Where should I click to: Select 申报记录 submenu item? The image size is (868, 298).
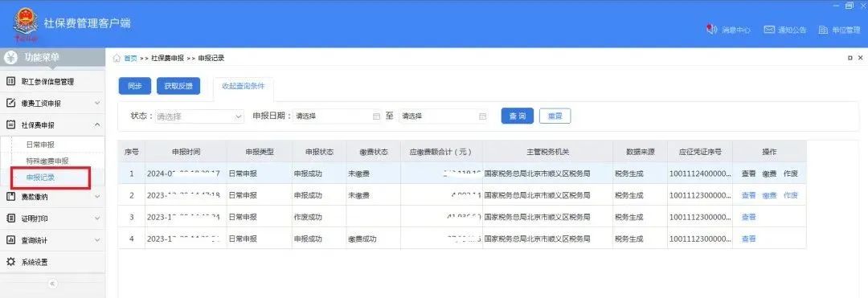tap(40, 178)
